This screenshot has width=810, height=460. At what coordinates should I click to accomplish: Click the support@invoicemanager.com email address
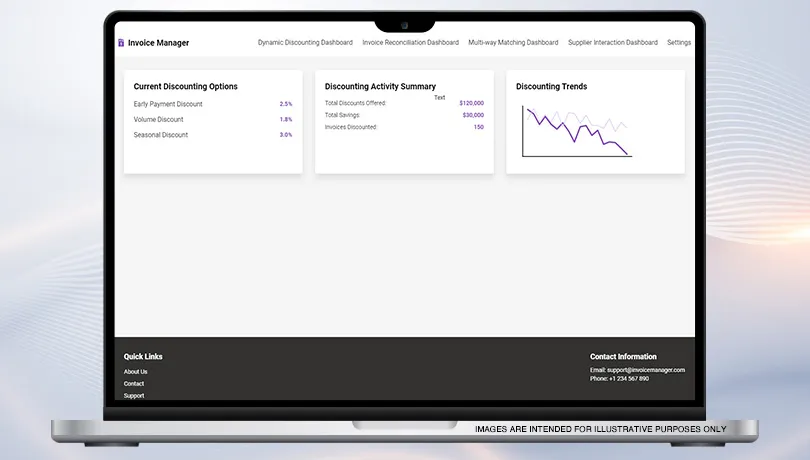coord(645,370)
